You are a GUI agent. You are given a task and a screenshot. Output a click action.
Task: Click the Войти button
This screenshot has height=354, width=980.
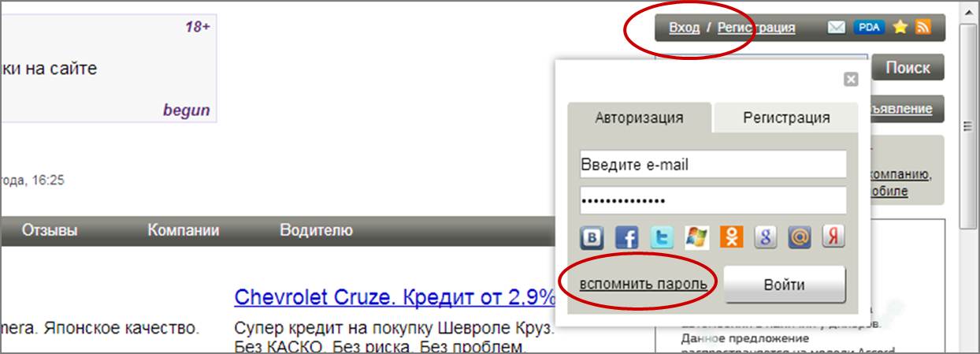click(x=785, y=285)
